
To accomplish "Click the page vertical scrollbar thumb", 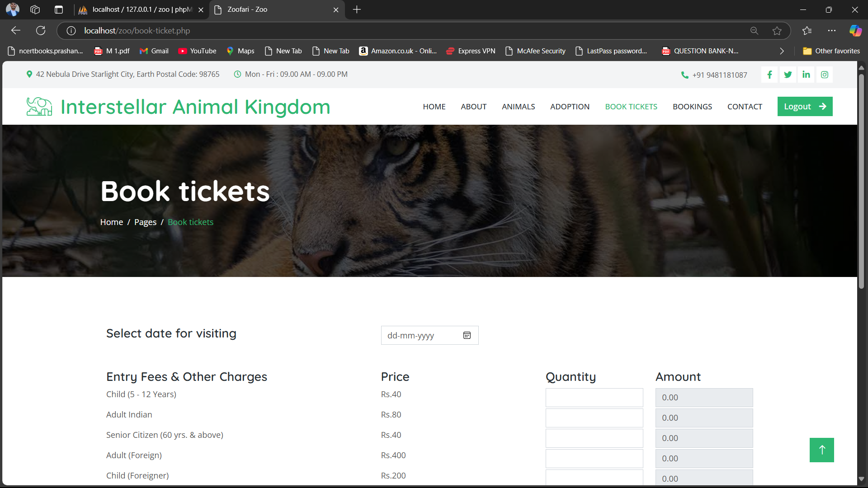I will 861,181.
